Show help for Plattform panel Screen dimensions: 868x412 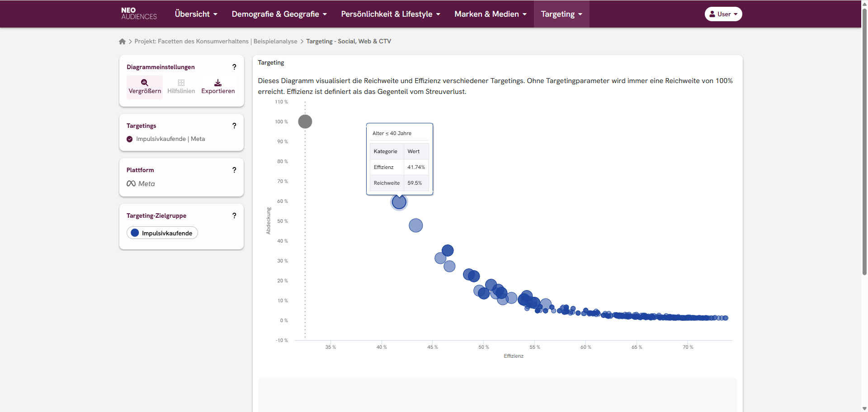234,170
